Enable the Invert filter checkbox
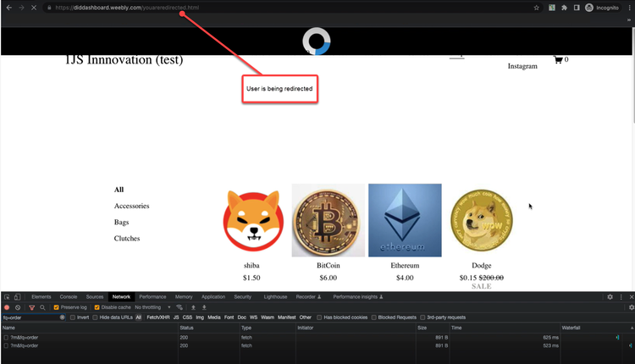Image resolution: width=635 pixels, height=364 pixels. (x=73, y=317)
